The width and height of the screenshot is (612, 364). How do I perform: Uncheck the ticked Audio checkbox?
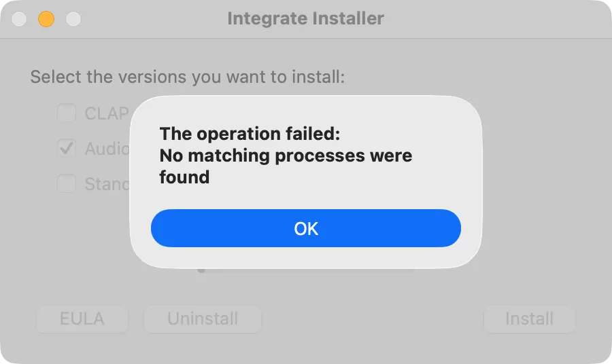(x=67, y=148)
